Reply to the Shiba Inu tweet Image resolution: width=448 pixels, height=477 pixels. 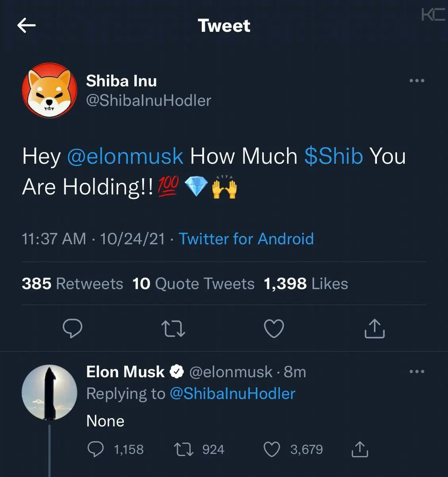click(x=73, y=329)
